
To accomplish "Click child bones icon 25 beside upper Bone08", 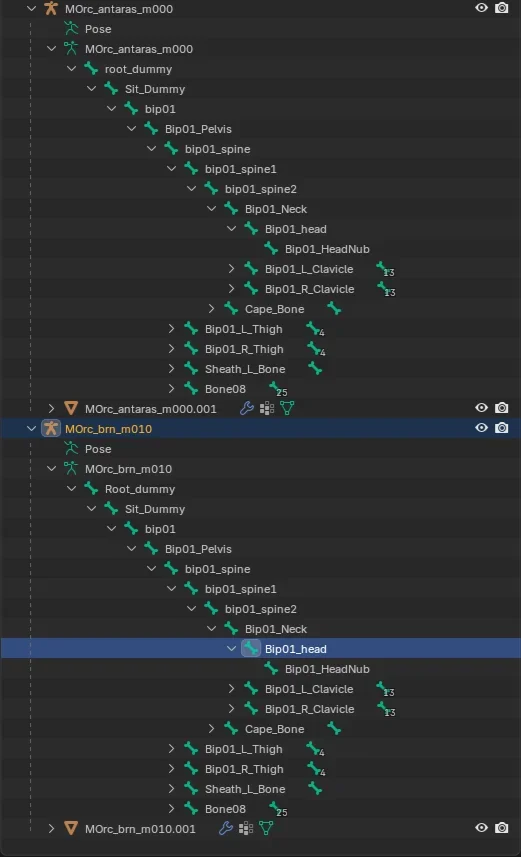I will coord(278,389).
